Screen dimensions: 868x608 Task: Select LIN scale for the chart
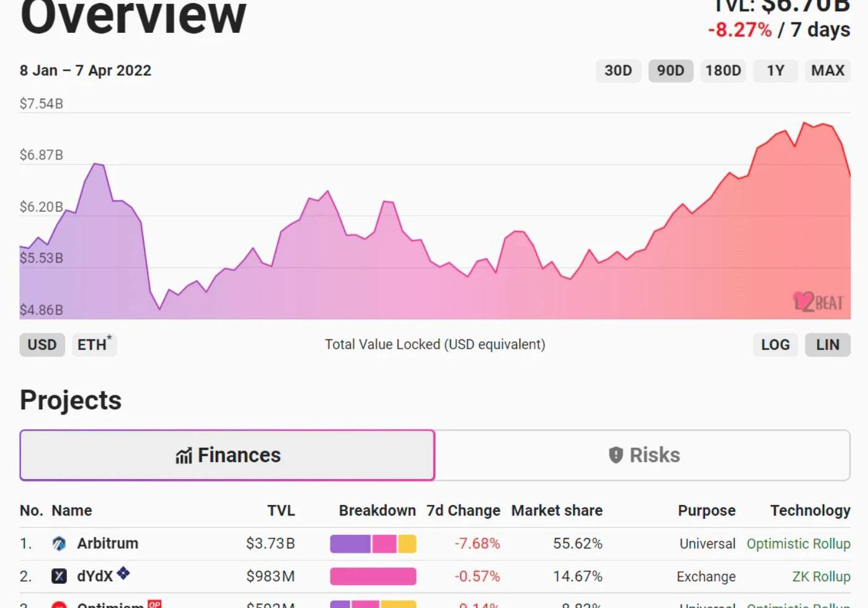point(828,344)
